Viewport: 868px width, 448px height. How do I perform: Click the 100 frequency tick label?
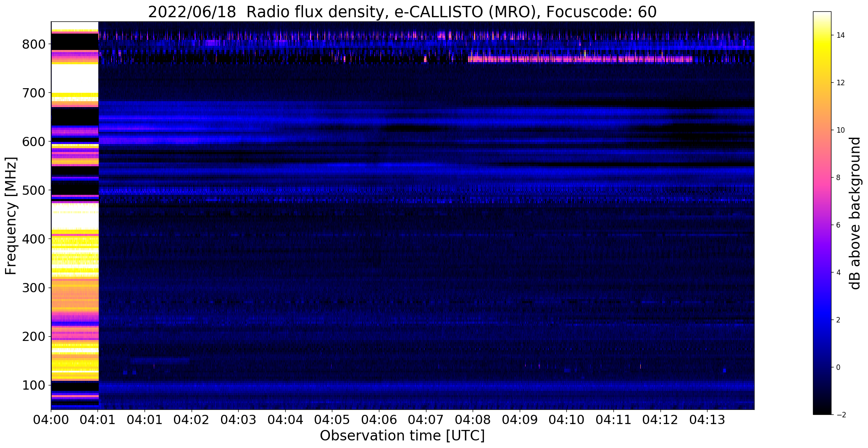(x=34, y=385)
